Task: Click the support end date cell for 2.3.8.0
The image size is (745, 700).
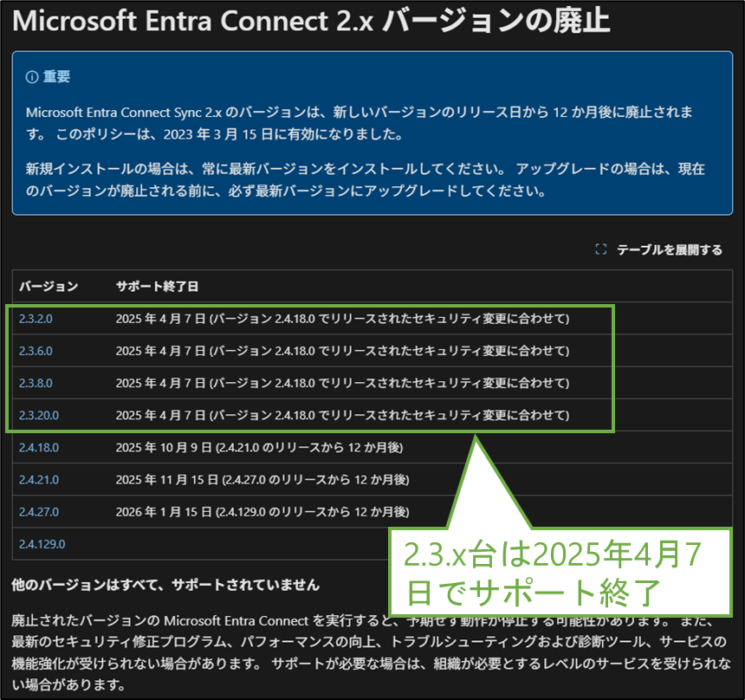Action: coord(342,383)
